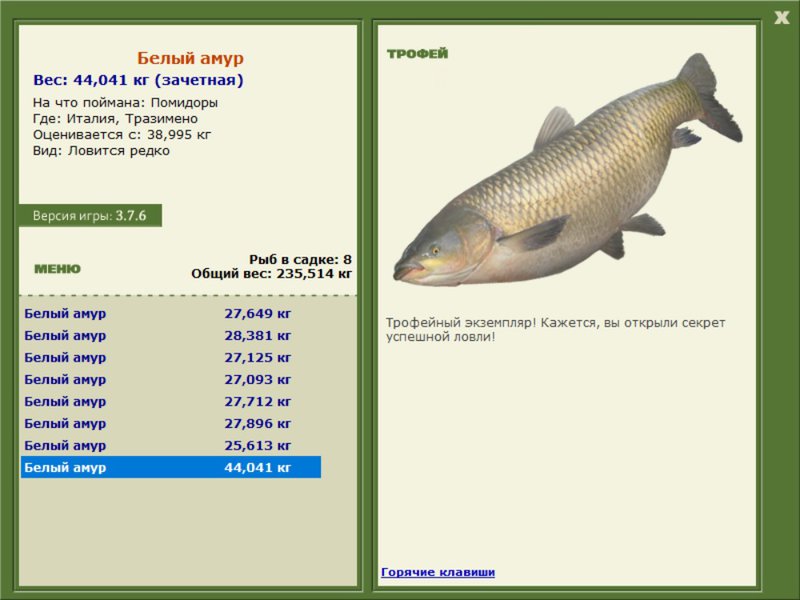Click the Трофейный экземпляр! description text
Image resolution: width=800 pixels, height=600 pixels.
(x=555, y=330)
